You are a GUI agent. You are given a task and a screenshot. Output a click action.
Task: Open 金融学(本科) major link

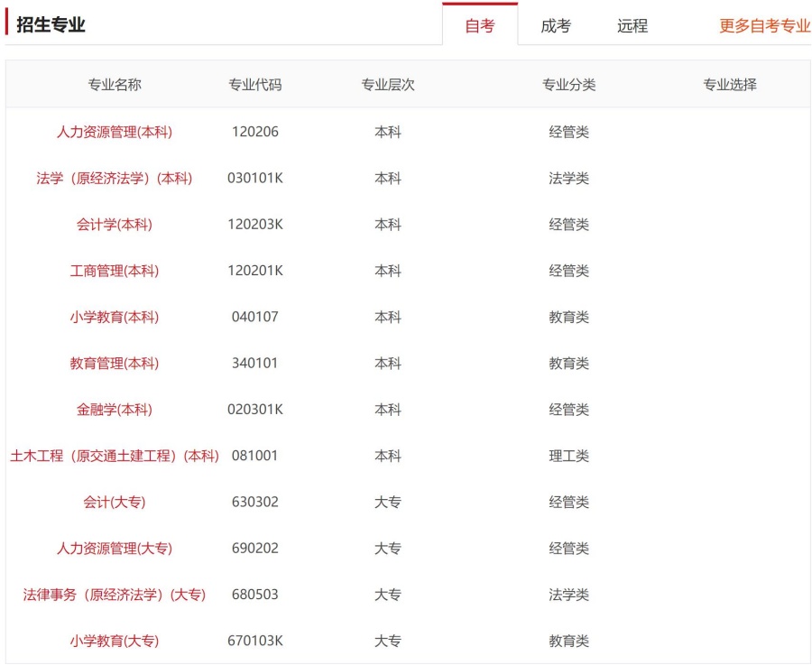point(115,410)
